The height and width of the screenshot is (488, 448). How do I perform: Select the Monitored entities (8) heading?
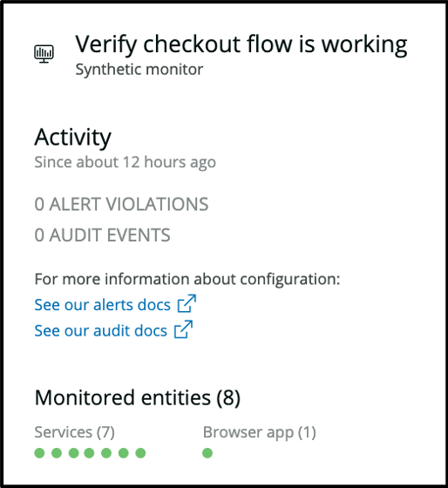pyautogui.click(x=138, y=397)
